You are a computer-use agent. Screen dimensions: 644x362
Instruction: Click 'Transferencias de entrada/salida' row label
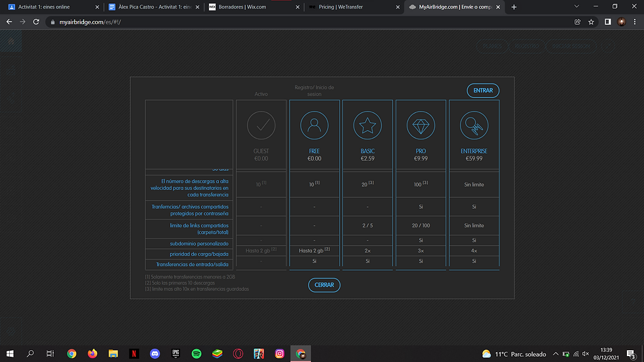point(192,264)
